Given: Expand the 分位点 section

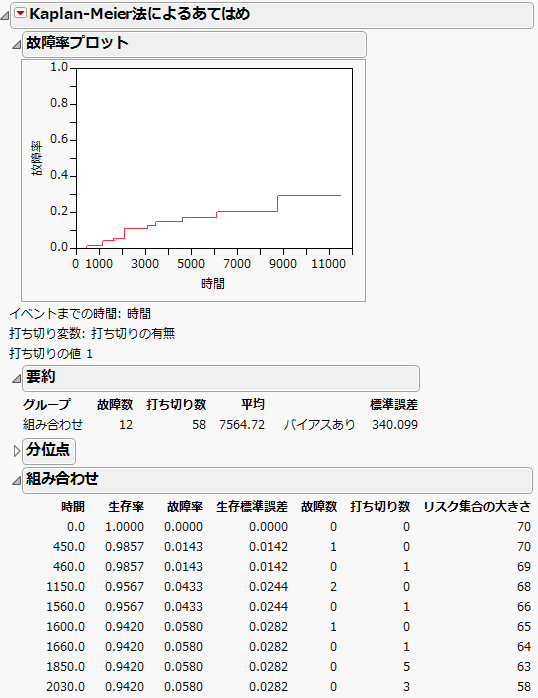Looking at the screenshot, I should [17, 451].
